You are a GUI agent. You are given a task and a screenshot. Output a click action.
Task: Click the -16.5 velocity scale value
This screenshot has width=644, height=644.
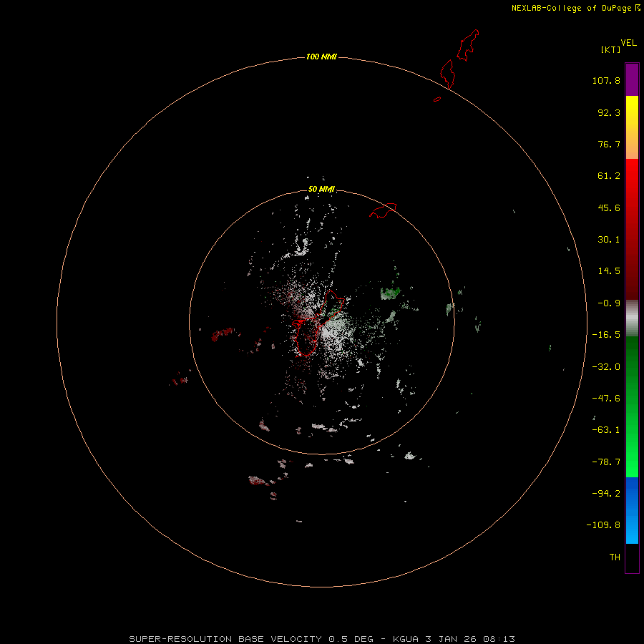pyautogui.click(x=606, y=335)
